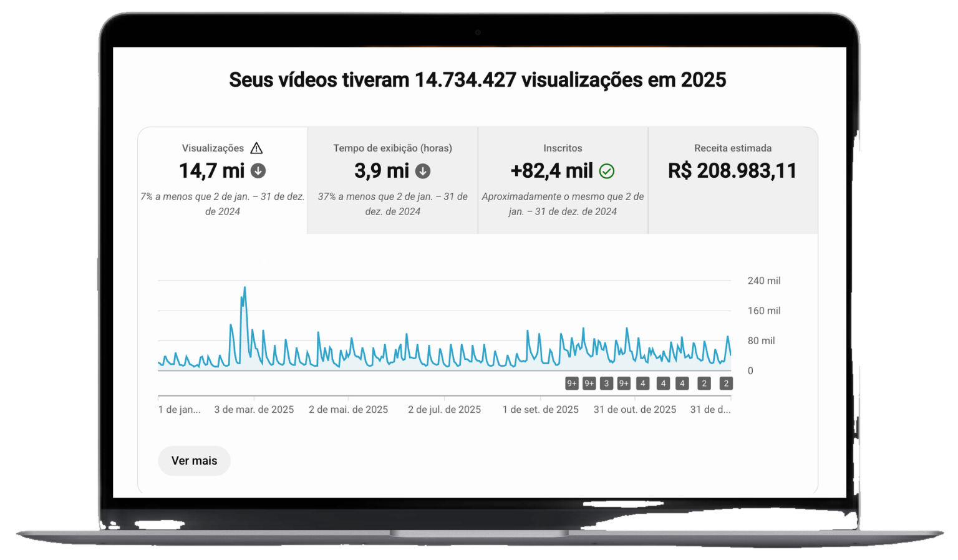Click the 2 de jul. de 2025 date label
The height and width of the screenshot is (560, 958).
(444, 410)
